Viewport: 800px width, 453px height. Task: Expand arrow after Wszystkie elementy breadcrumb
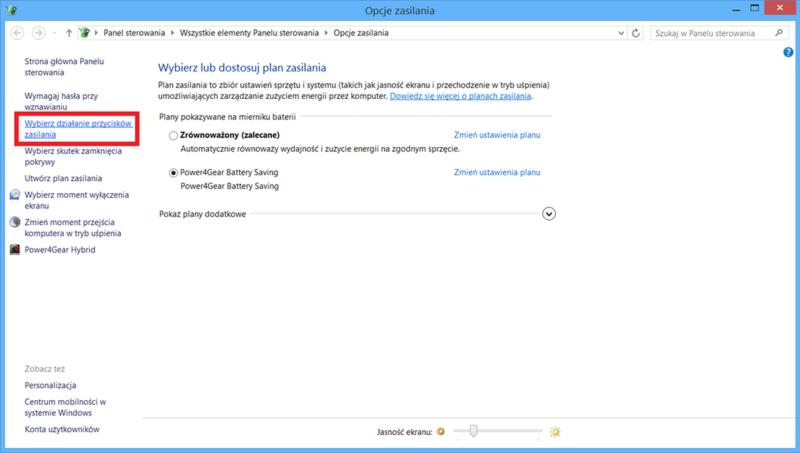coord(326,33)
